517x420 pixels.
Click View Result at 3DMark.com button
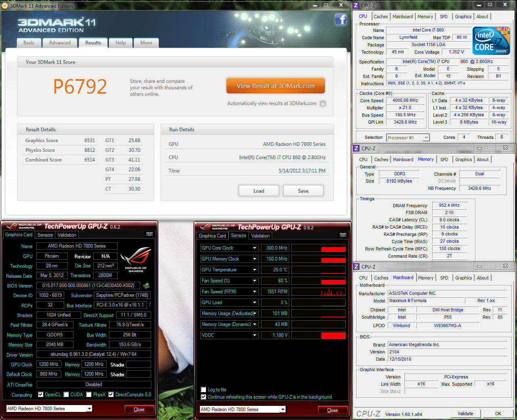coord(275,86)
